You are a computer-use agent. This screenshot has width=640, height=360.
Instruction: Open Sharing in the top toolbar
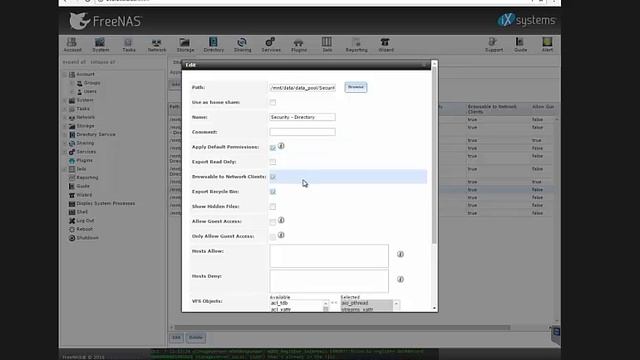[242, 44]
